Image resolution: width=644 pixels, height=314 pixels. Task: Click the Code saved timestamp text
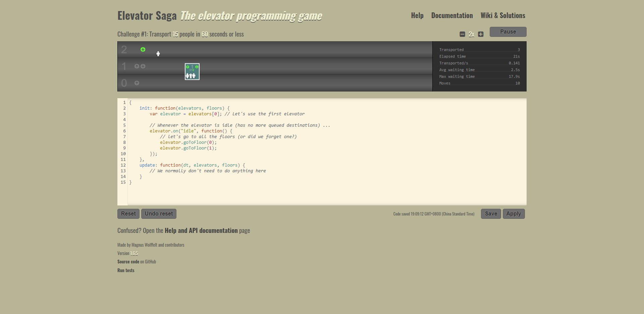coord(434,214)
